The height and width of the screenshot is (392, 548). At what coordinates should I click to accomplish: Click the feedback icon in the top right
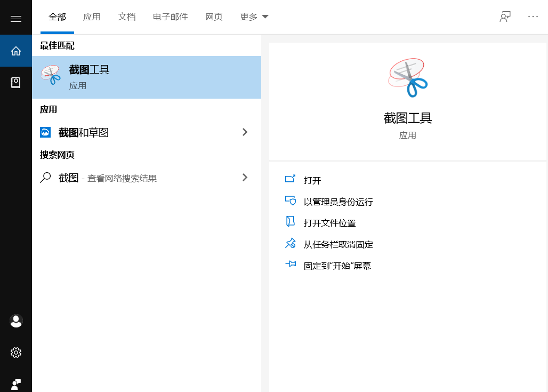[x=505, y=17]
